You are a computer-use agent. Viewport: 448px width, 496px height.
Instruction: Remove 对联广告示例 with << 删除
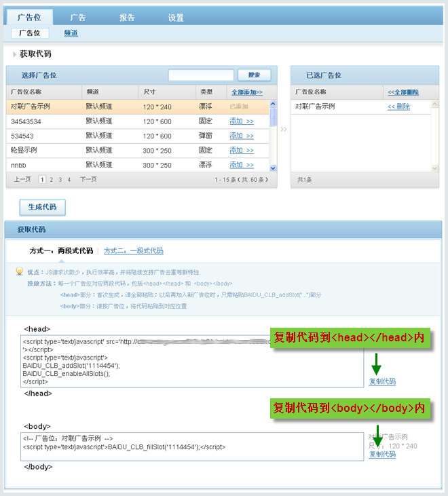[x=398, y=107]
